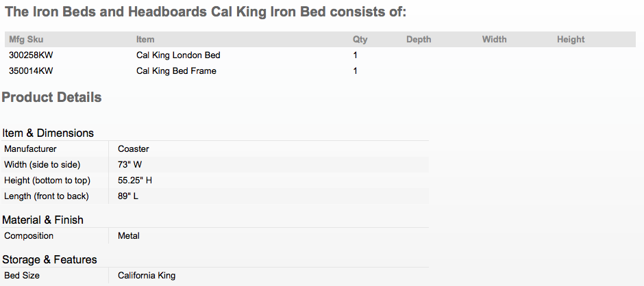Click the 89" L length value

(128, 196)
